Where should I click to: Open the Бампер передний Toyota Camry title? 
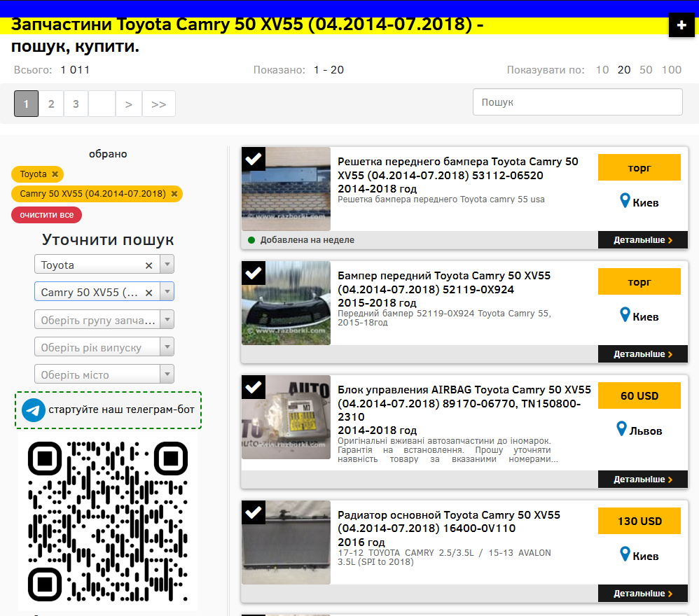click(444, 289)
